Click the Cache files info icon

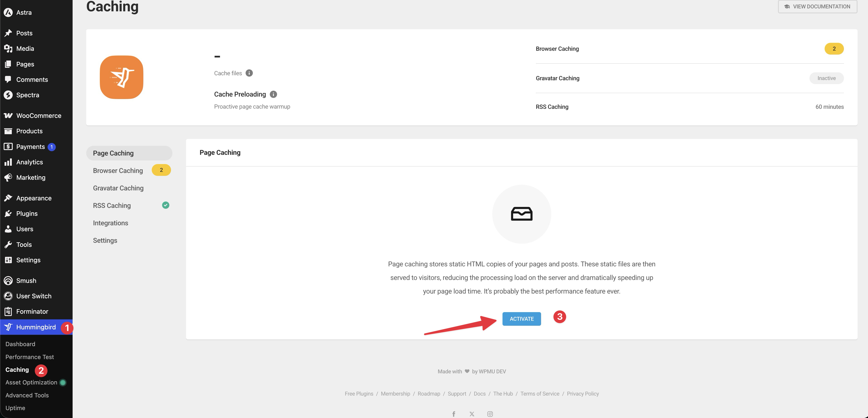click(x=249, y=73)
